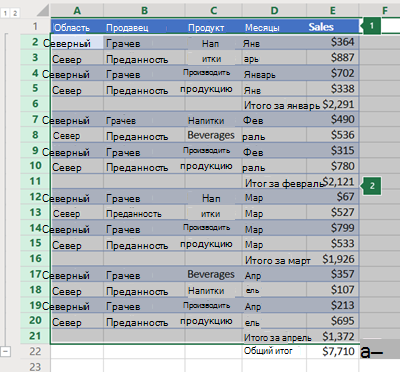Click the Продавец header cell
400x372 pixels.
click(x=144, y=26)
